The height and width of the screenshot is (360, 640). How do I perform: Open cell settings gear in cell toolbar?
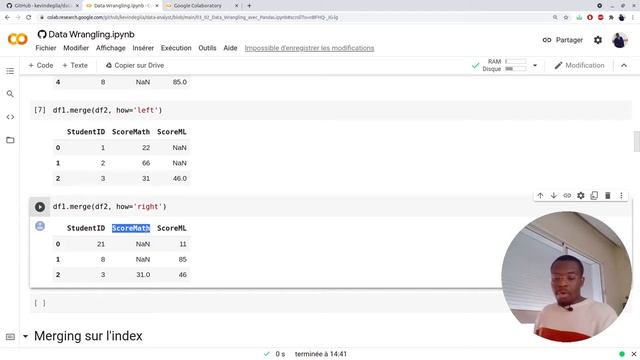581,196
